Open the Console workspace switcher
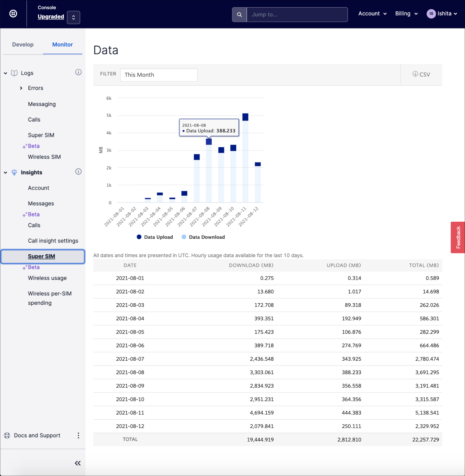 73,17
